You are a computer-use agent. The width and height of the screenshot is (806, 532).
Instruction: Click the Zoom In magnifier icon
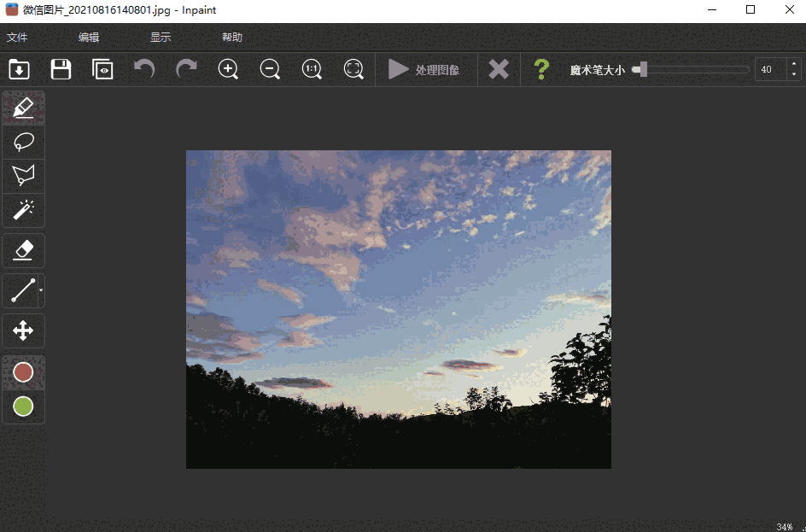(228, 69)
